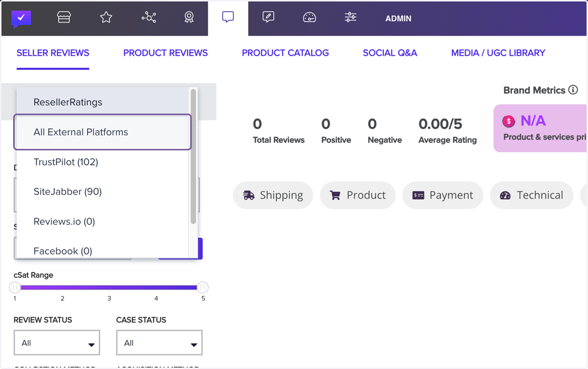Viewport: 588px width, 369px height.
Task: Open the star ratings icon in top nav
Action: (x=106, y=18)
